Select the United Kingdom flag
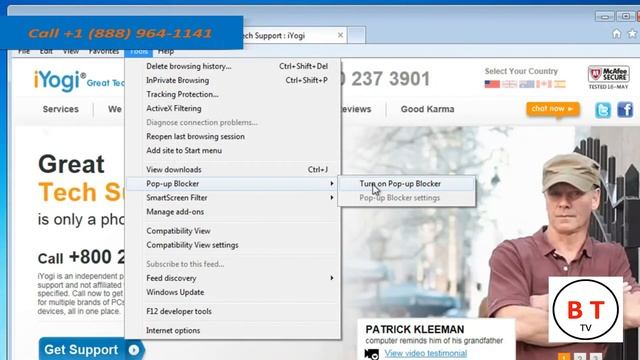The height and width of the screenshot is (360, 640). [509, 84]
